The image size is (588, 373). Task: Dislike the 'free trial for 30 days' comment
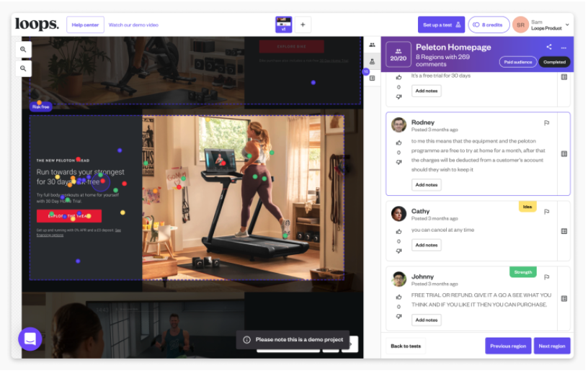tap(398, 96)
